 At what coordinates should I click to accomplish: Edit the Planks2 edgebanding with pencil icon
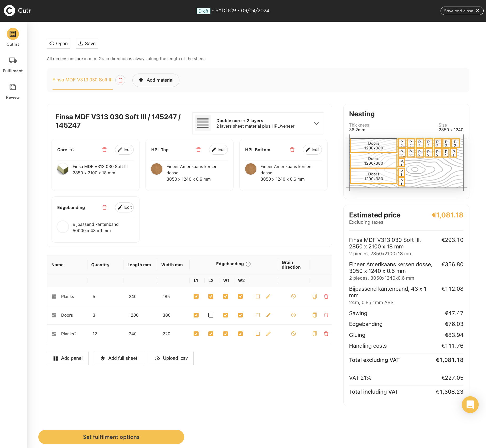tap(268, 334)
